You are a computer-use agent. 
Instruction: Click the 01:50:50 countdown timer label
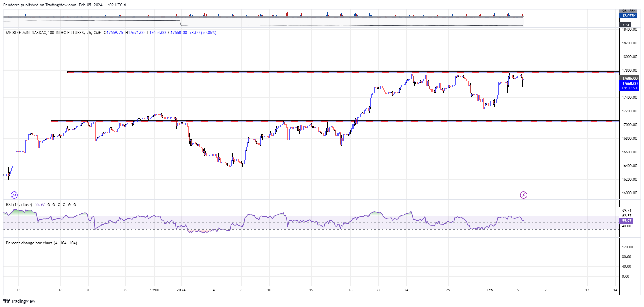pyautogui.click(x=629, y=88)
